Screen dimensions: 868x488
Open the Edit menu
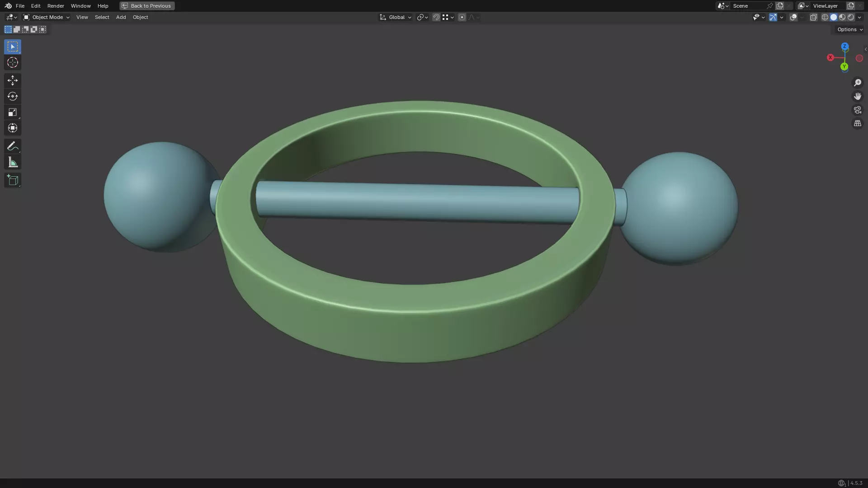point(36,6)
